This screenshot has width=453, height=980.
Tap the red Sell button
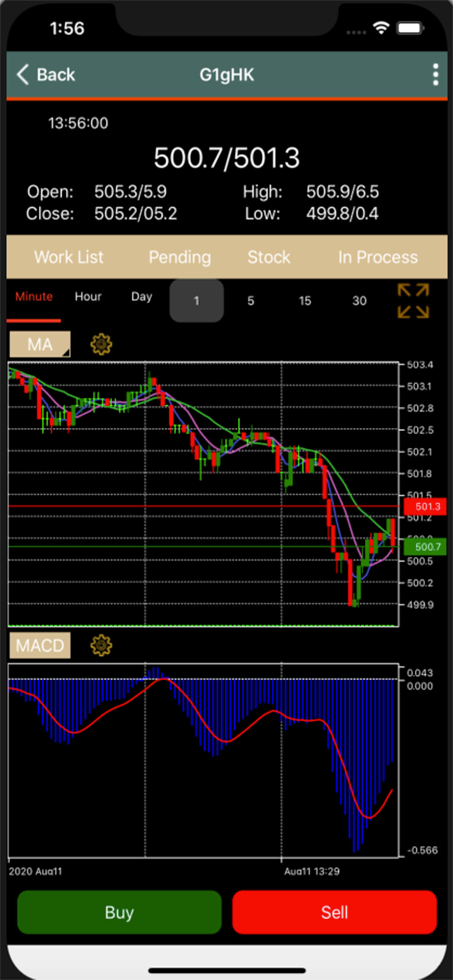click(334, 912)
